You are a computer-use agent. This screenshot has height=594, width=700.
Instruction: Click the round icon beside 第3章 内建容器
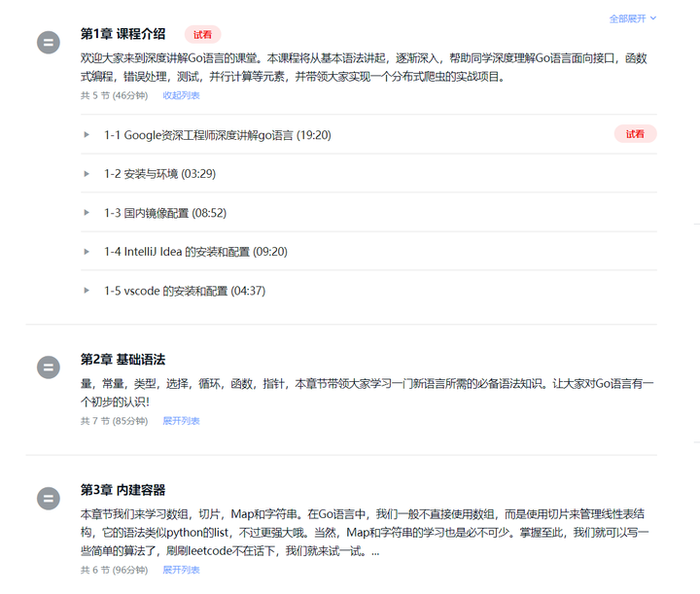49,499
